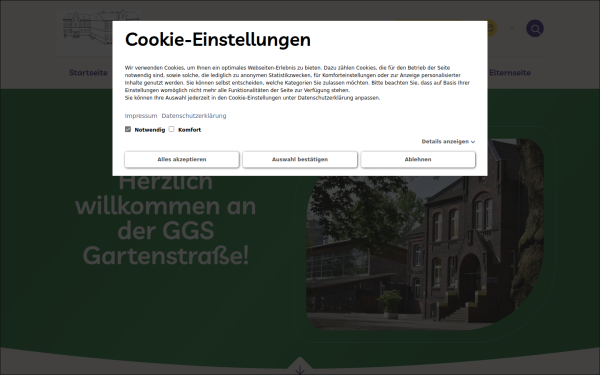Open the Elternseite menu item
This screenshot has width=600, height=375.
click(510, 73)
